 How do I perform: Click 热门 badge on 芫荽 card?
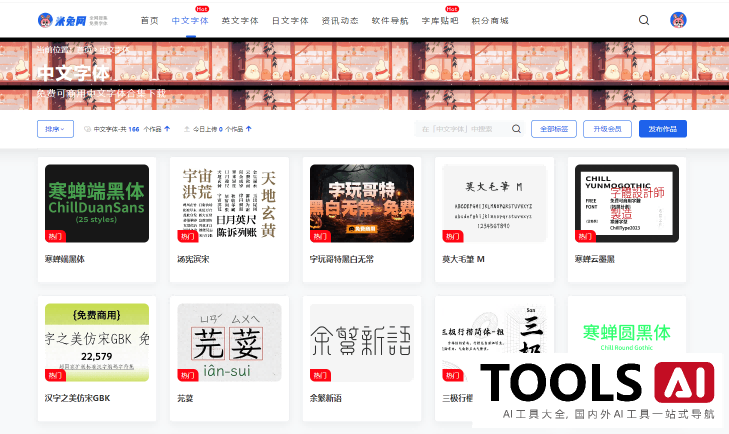188,375
